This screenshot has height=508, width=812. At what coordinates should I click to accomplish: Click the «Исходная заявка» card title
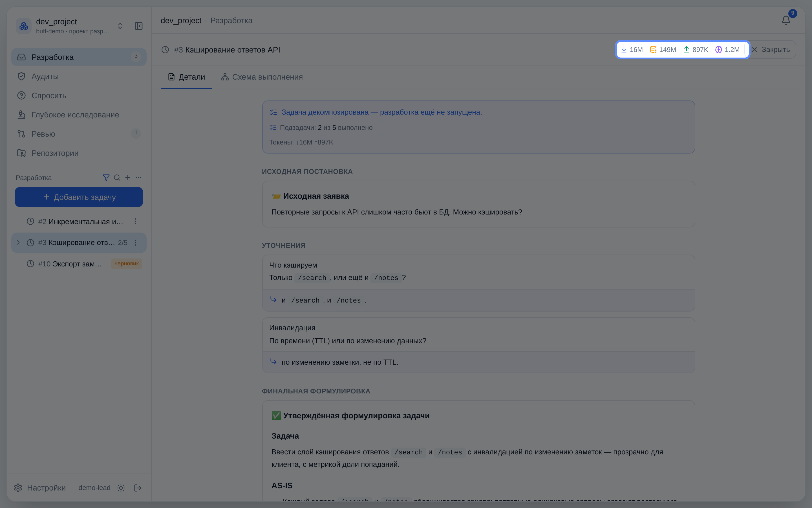[x=316, y=196]
